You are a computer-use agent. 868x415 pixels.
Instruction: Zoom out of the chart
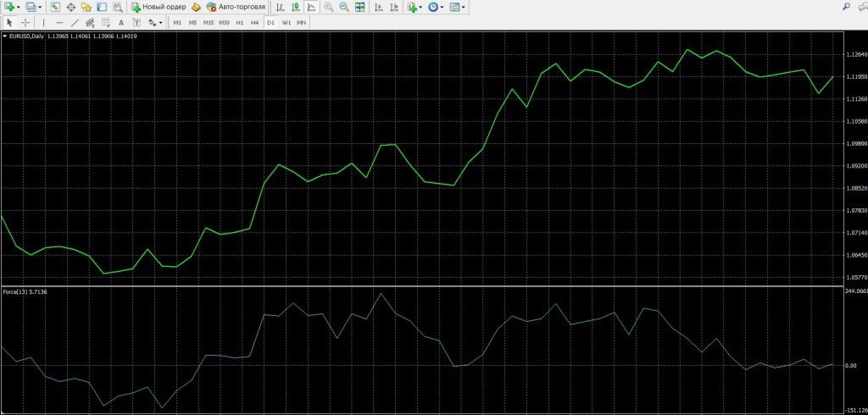pyautogui.click(x=344, y=7)
